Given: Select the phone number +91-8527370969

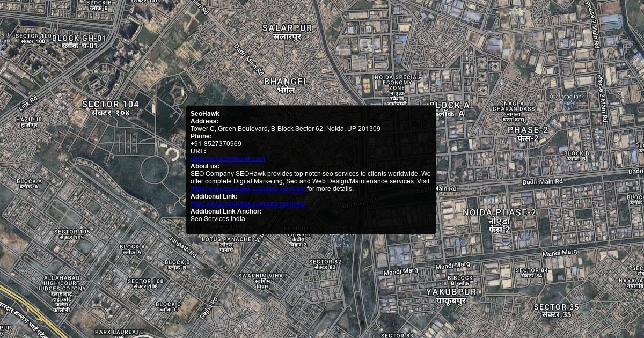Looking at the screenshot, I should 216,144.
